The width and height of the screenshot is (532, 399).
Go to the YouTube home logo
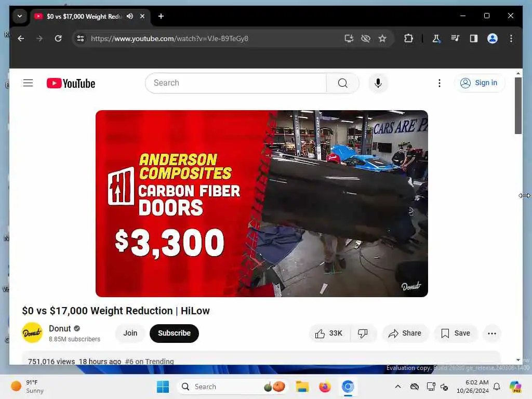[71, 84]
